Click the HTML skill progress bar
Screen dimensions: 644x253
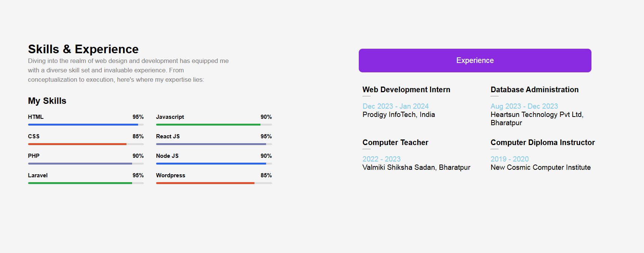pos(86,124)
